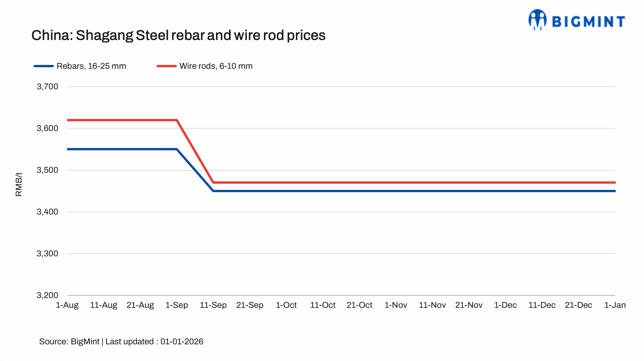The image size is (644, 361).
Task: Toggle the Wire rods, 6-10 mm legend label
Action: coord(216,66)
